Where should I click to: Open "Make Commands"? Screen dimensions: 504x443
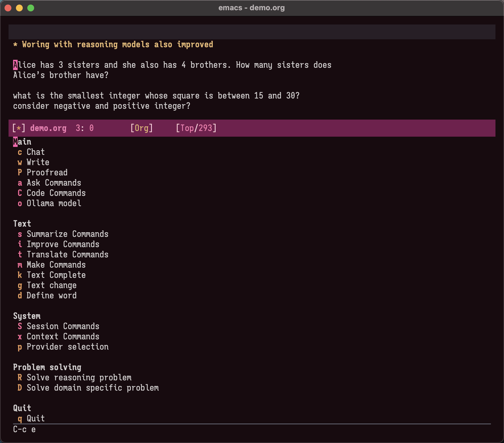coord(56,265)
